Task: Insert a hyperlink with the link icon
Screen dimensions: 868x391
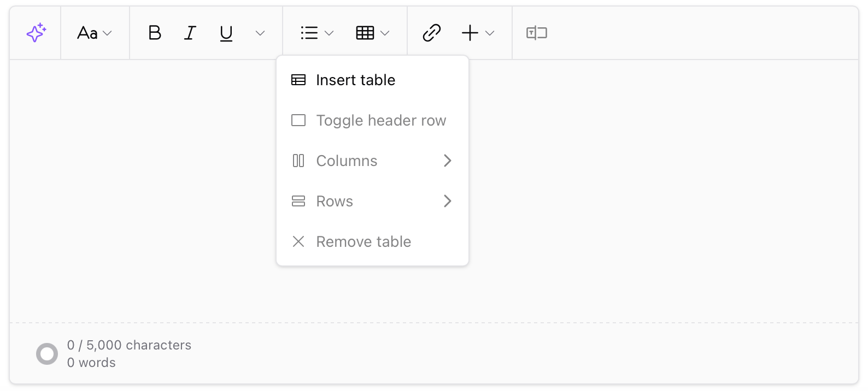Action: pyautogui.click(x=432, y=33)
